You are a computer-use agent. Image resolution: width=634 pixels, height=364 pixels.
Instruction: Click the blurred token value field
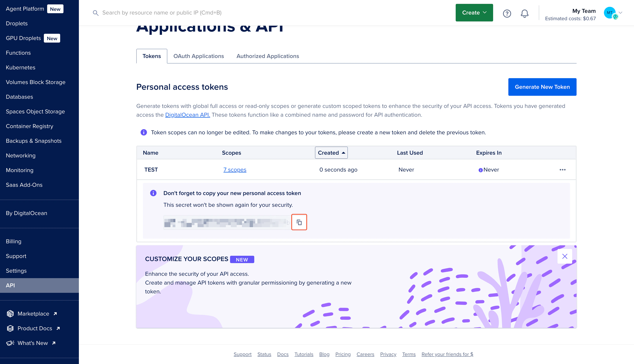pyautogui.click(x=227, y=222)
